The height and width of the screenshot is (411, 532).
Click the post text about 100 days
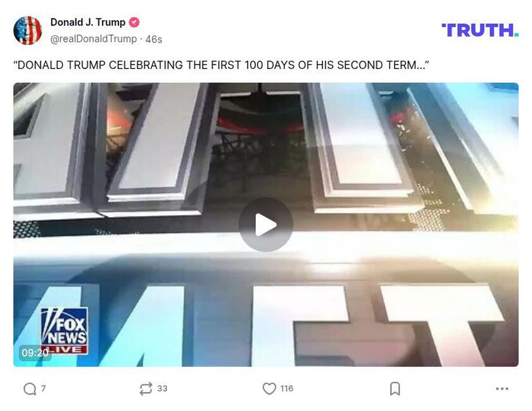(x=221, y=65)
